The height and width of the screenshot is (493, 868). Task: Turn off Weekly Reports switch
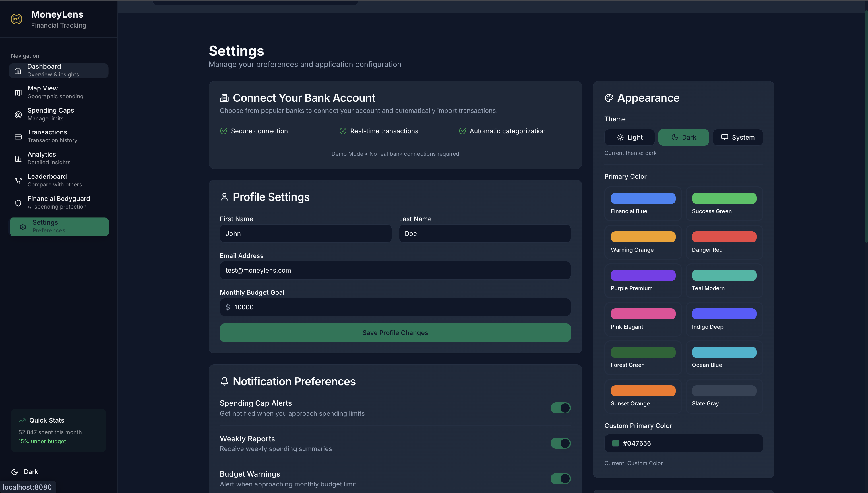click(560, 443)
